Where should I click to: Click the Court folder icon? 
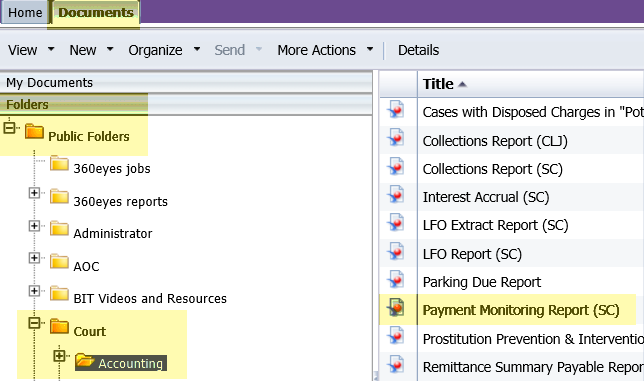click(59, 326)
